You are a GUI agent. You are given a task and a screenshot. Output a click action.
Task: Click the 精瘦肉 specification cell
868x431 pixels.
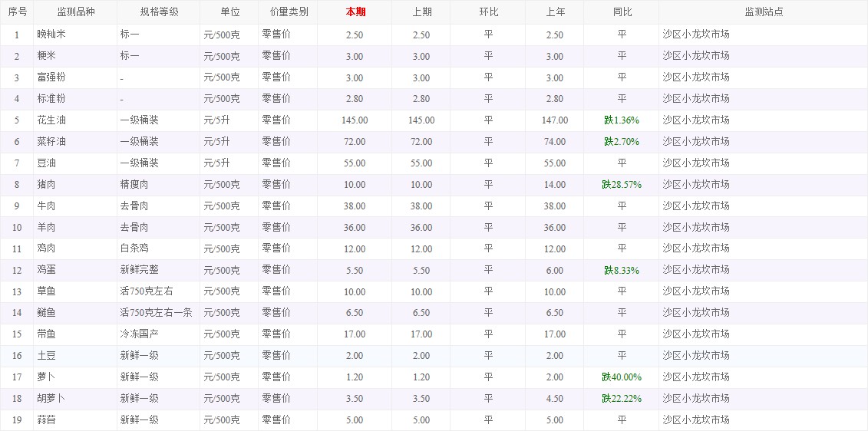click(x=158, y=185)
